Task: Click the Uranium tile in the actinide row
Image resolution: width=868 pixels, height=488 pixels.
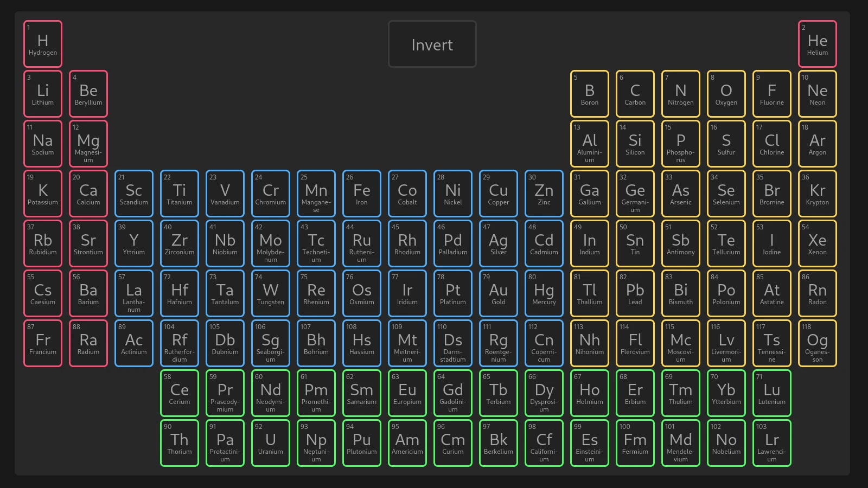Action: click(x=271, y=442)
